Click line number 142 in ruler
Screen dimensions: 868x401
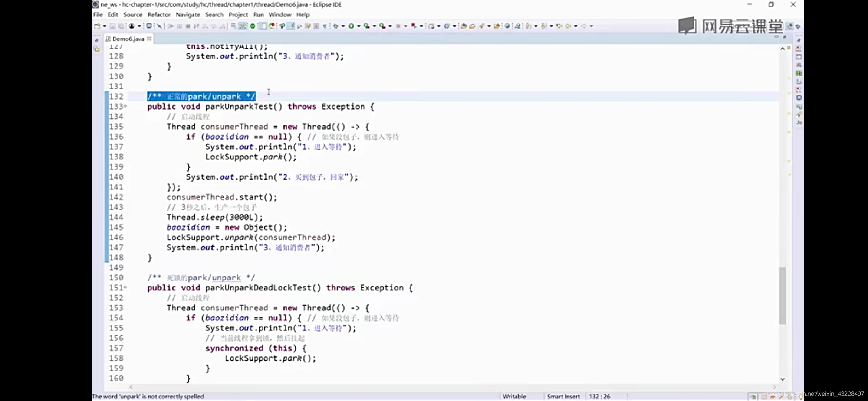pyautogui.click(x=116, y=197)
